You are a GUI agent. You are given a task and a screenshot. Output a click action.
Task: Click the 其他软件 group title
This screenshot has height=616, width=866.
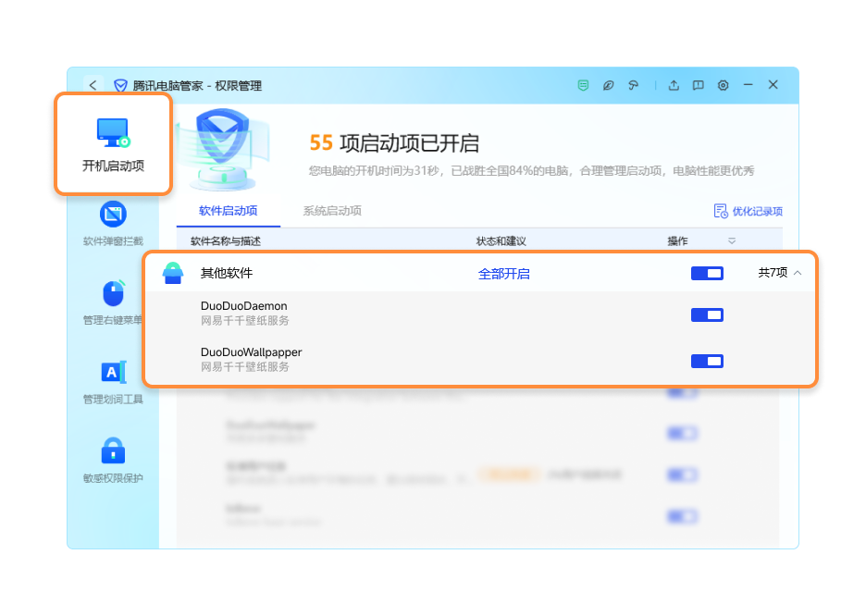[227, 273]
